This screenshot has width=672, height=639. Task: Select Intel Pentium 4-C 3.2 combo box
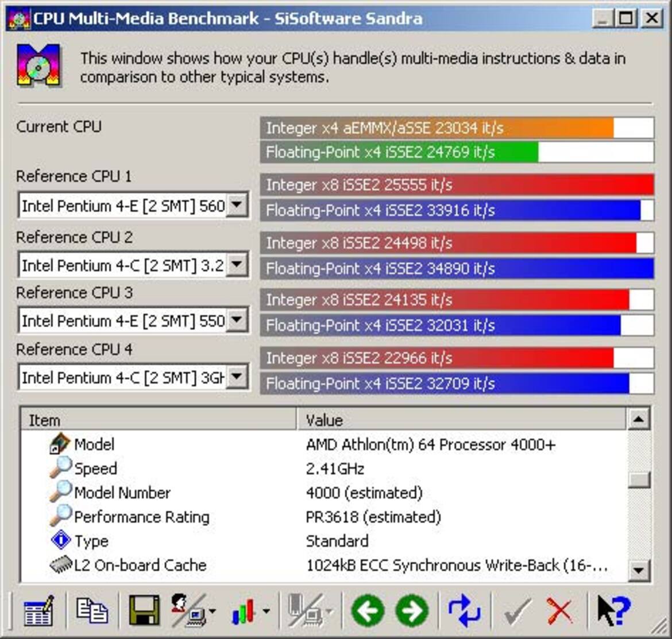133,265
